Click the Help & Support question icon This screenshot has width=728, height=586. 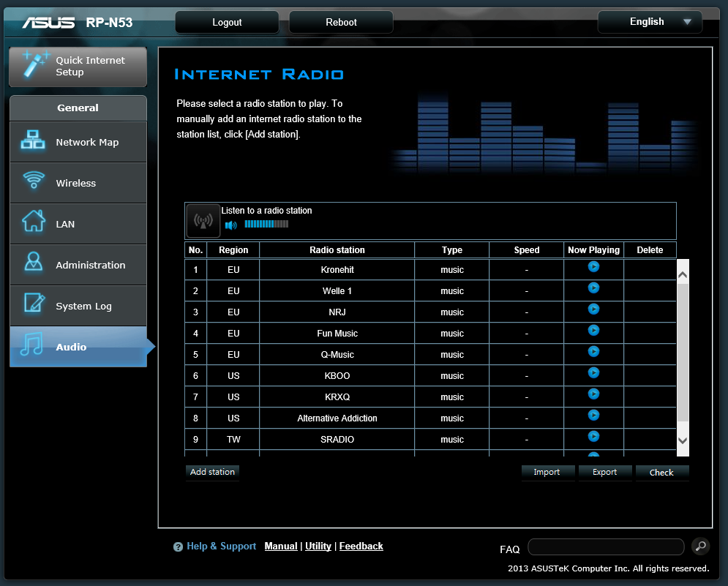pos(178,547)
